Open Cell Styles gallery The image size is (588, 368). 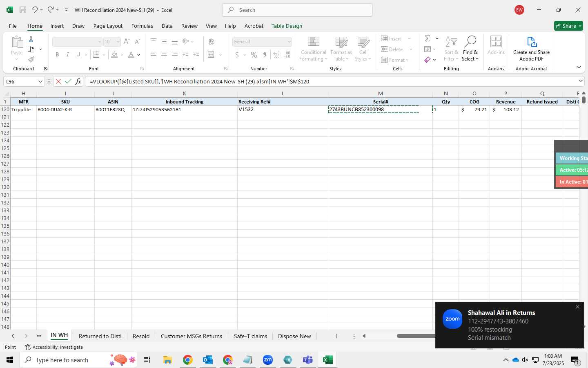pyautogui.click(x=363, y=49)
